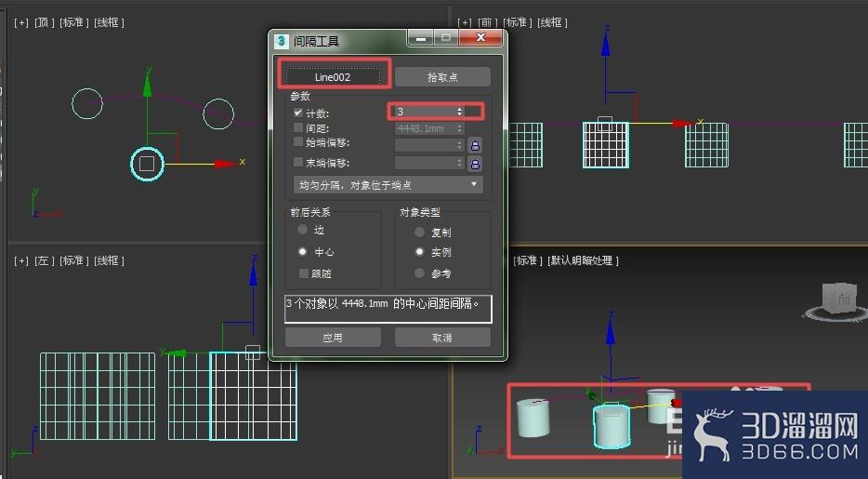Click the end offset value field
868x479 pixels.
pos(425,163)
